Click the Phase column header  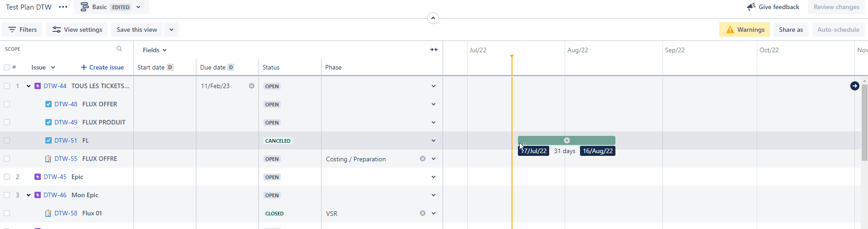(x=333, y=67)
